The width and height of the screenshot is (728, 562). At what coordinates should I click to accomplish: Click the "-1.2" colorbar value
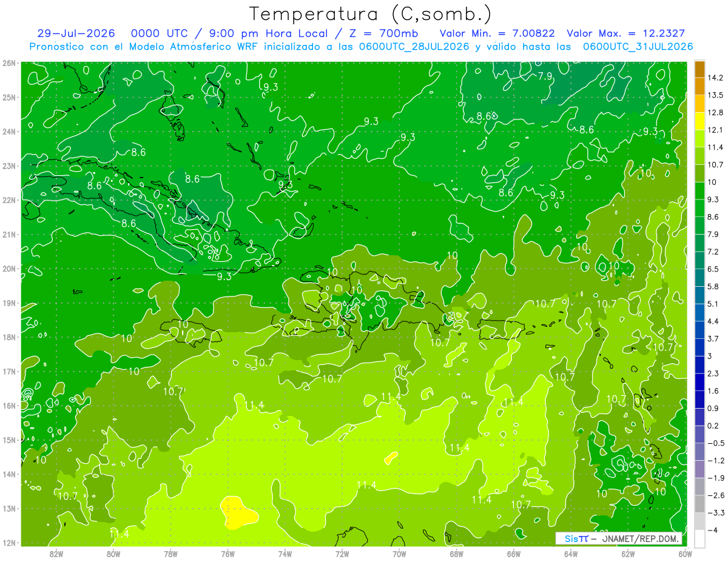[x=715, y=461]
